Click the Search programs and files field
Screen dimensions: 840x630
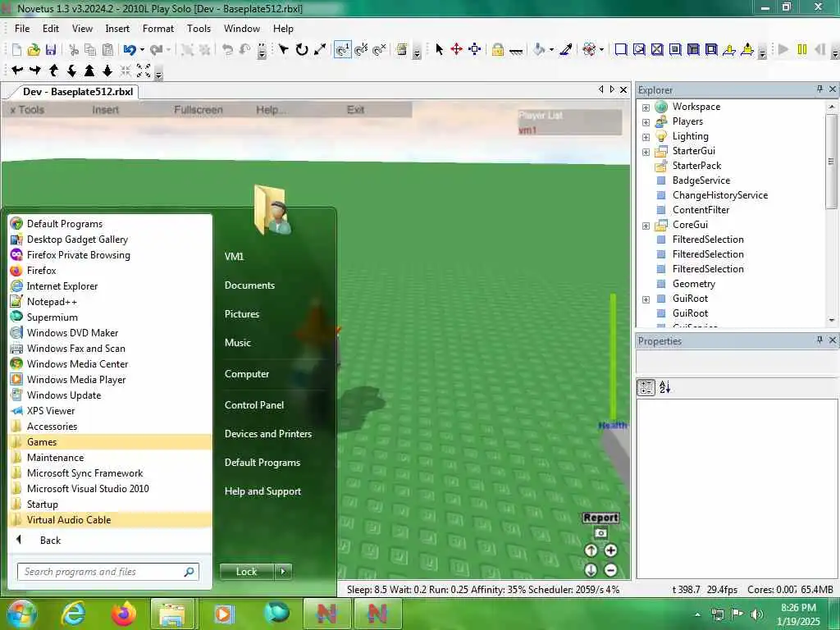coord(107,572)
